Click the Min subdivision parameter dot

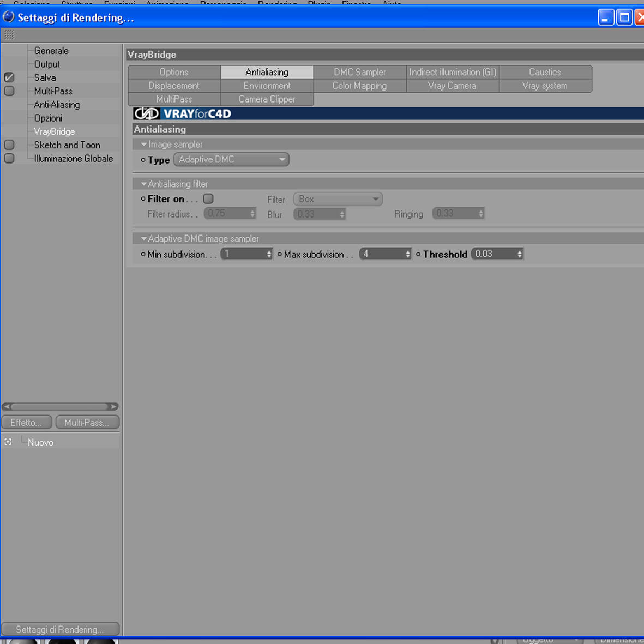[143, 254]
